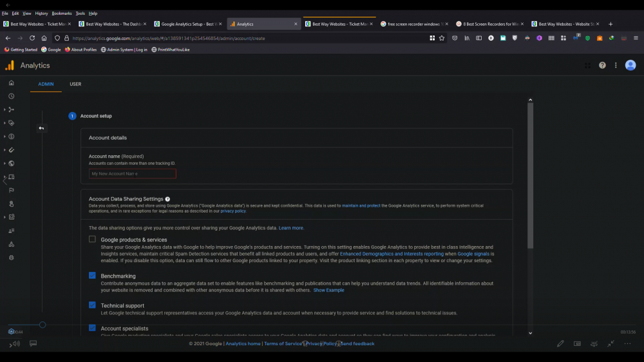Screen dimensions: 644x362
Task: Bookmark this page with the star icon
Action: (442, 38)
